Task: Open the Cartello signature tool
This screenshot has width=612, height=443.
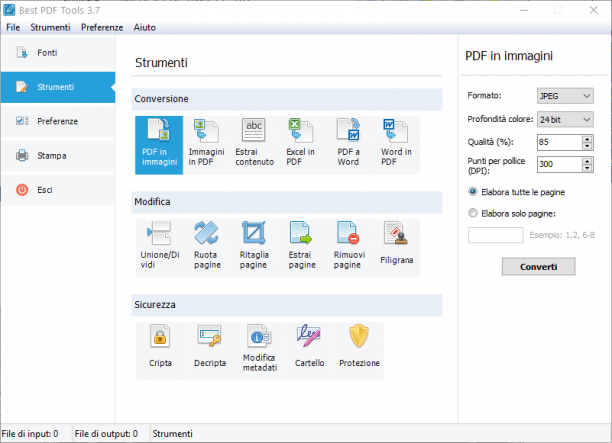Action: click(x=309, y=351)
